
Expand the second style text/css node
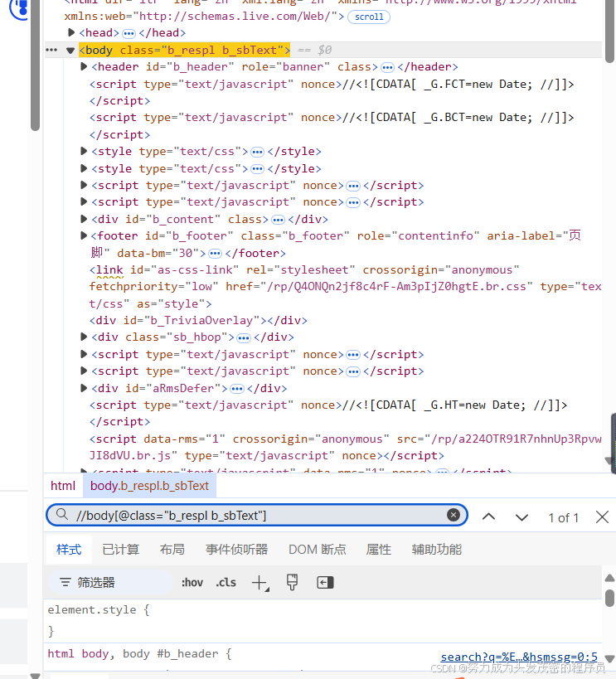pos(84,168)
